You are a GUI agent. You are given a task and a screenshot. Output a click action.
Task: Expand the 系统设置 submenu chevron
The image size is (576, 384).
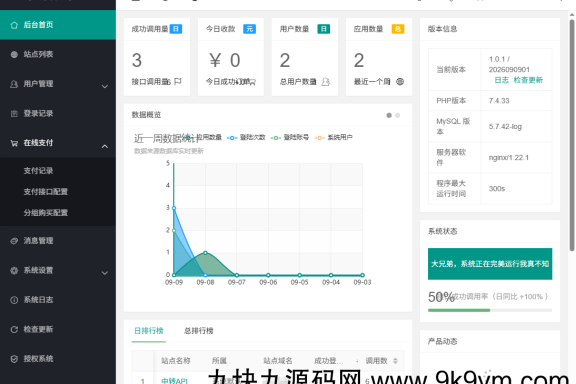pyautogui.click(x=105, y=273)
